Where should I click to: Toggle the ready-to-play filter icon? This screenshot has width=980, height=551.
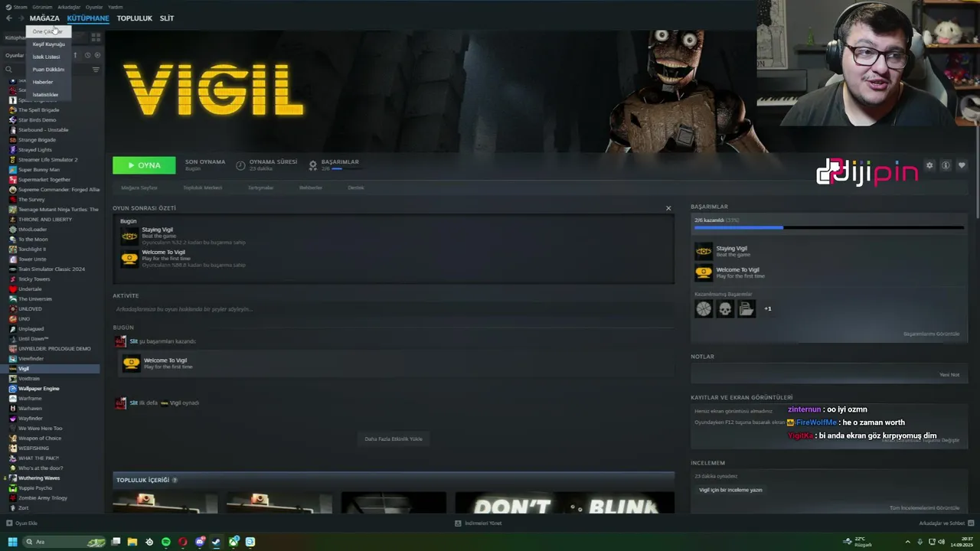pos(96,55)
